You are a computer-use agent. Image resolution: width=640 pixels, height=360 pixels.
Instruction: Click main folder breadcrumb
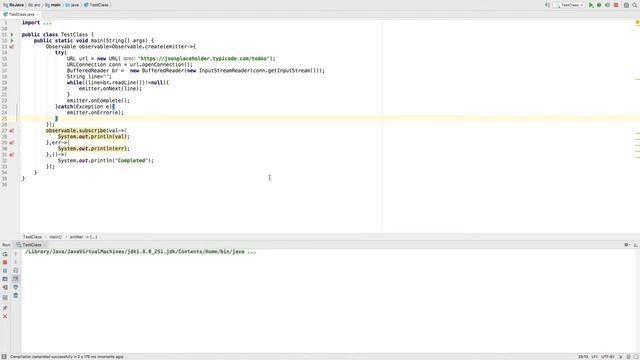(x=53, y=5)
